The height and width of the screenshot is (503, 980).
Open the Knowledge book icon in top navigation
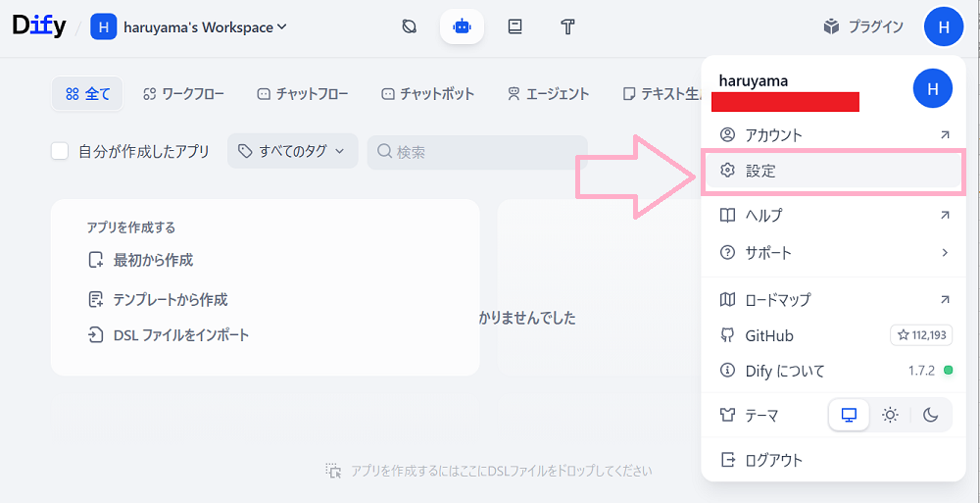click(515, 27)
